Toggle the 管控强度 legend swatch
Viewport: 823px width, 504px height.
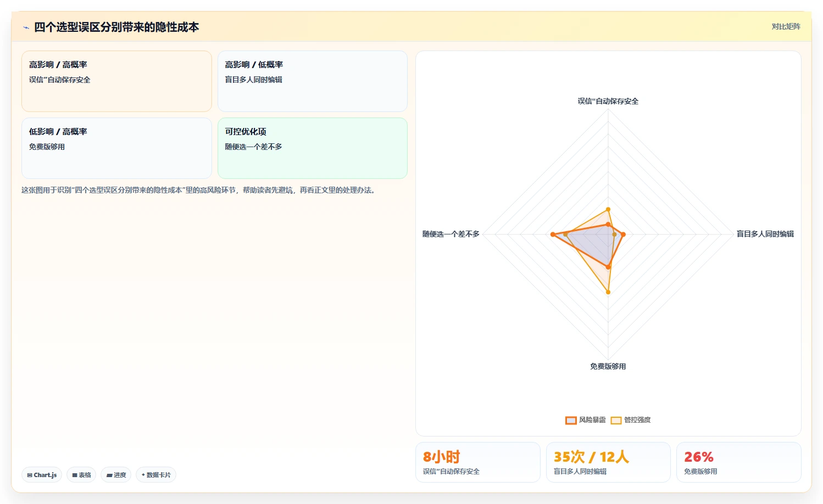(x=616, y=421)
